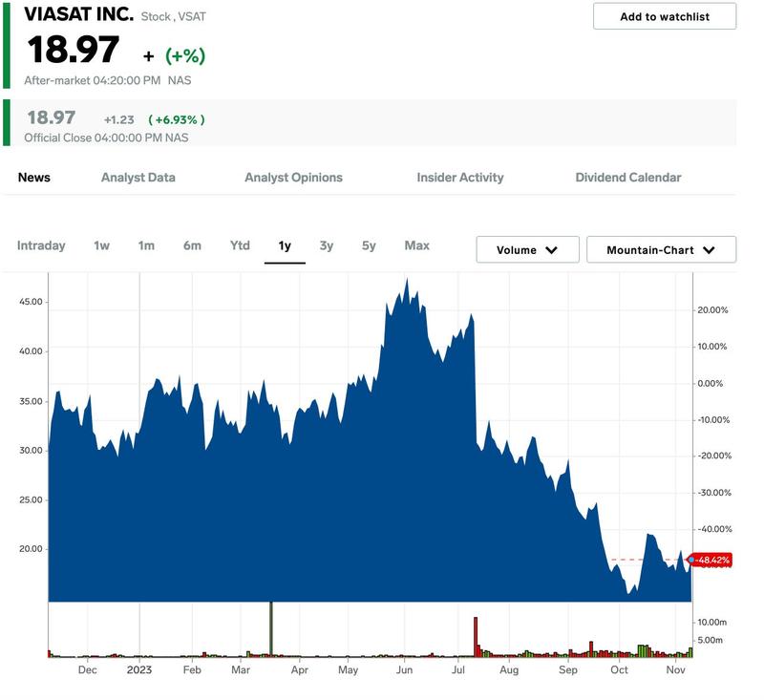Select Ytd chart range
Viewport: 764px width, 700px height.
[x=240, y=245]
